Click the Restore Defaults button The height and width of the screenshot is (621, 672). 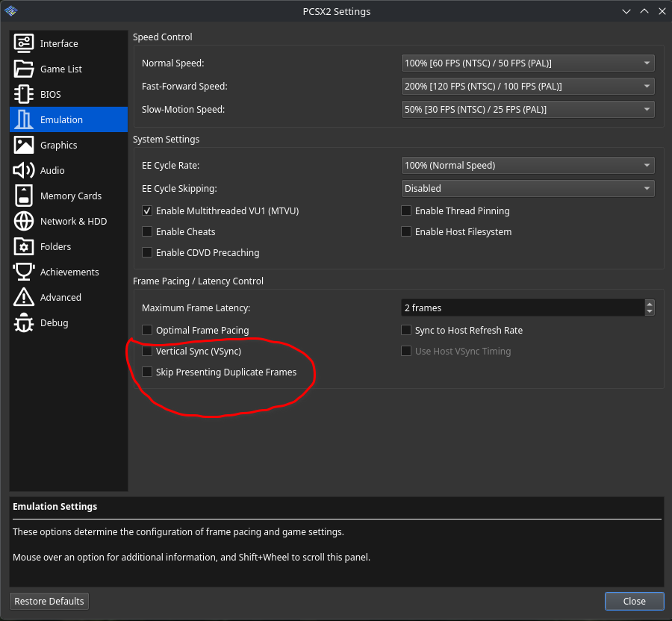coord(49,602)
